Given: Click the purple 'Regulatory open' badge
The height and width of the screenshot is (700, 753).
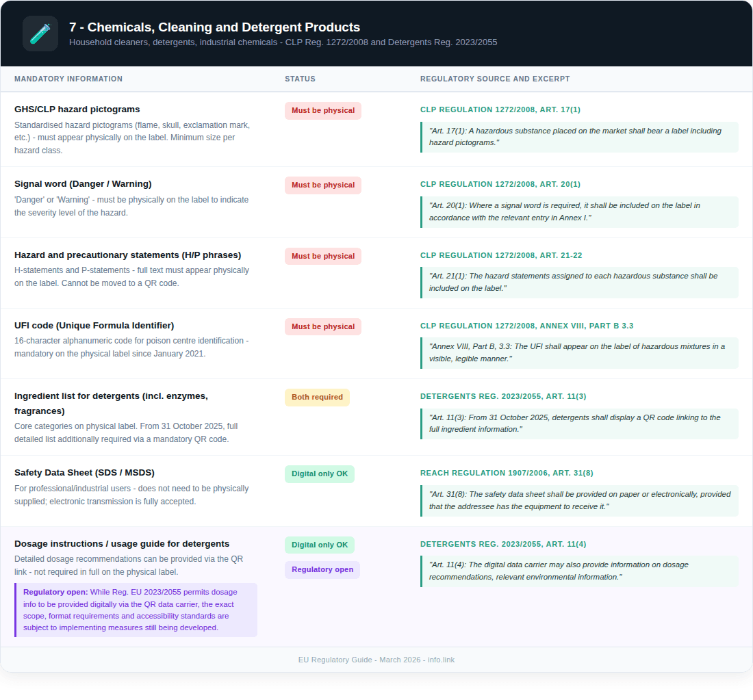Looking at the screenshot, I should 322,570.
